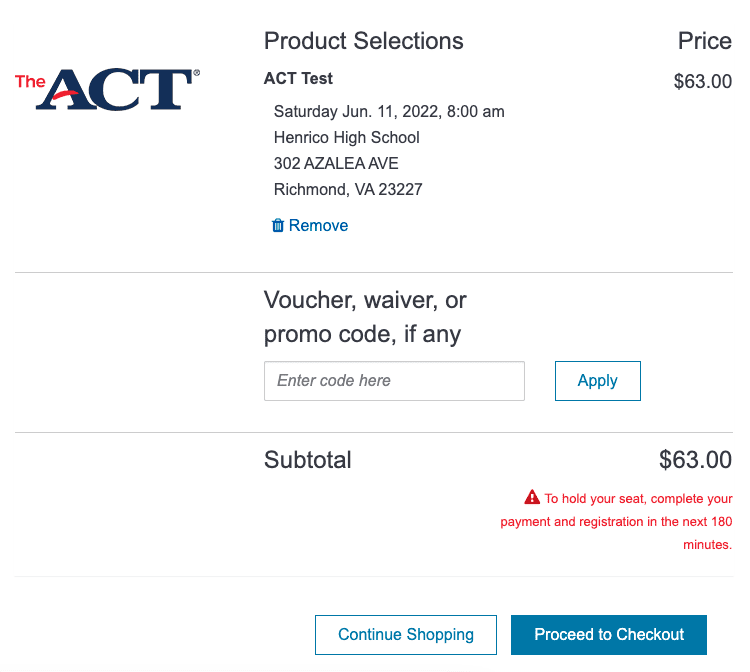The image size is (750, 672).
Task: Click the $63.00 subtotal amount
Action: point(695,460)
